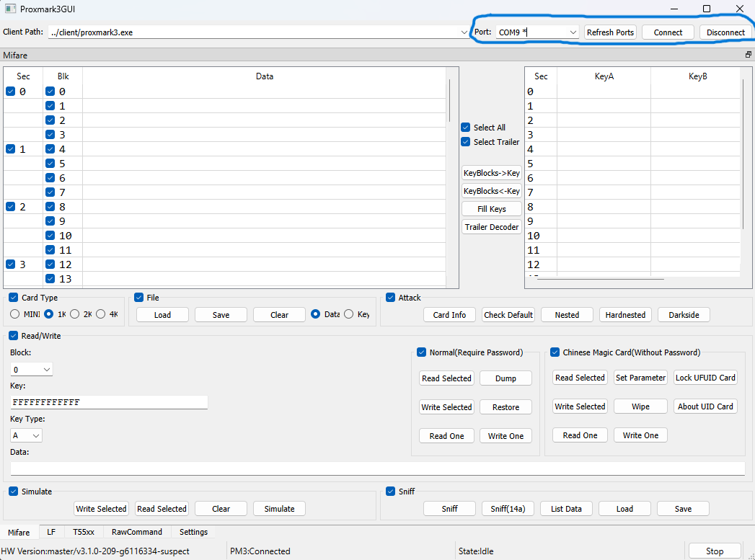The image size is (755, 560).
Task: Click the Refresh Ports button
Action: point(610,32)
